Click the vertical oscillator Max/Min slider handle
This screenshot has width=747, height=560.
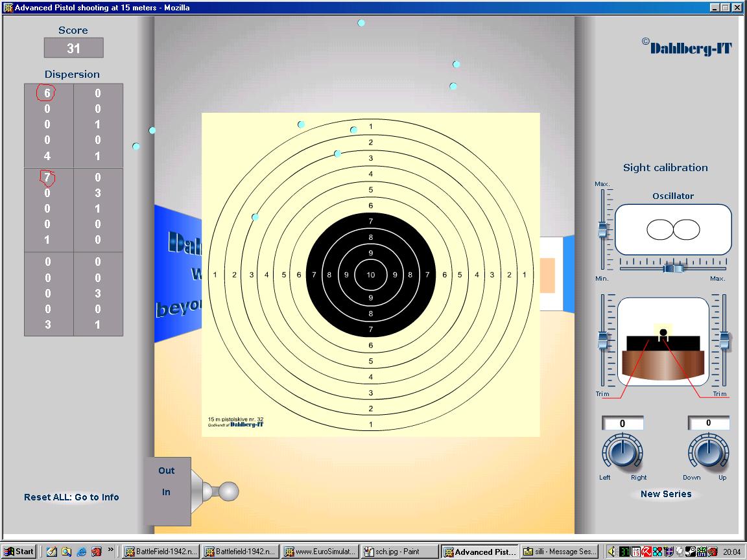click(x=602, y=230)
